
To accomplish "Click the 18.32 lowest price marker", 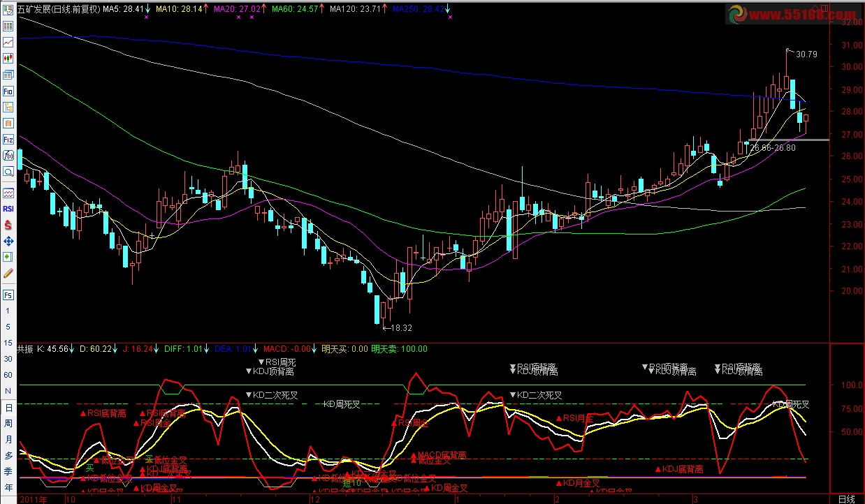I will pyautogui.click(x=400, y=327).
